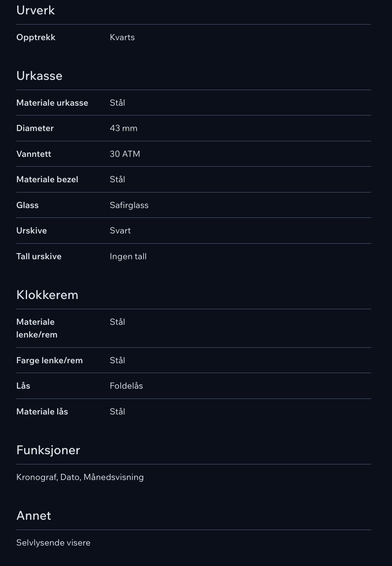This screenshot has height=566, width=392.
Task: Click the Annet section heading
Action: pyautogui.click(x=34, y=516)
